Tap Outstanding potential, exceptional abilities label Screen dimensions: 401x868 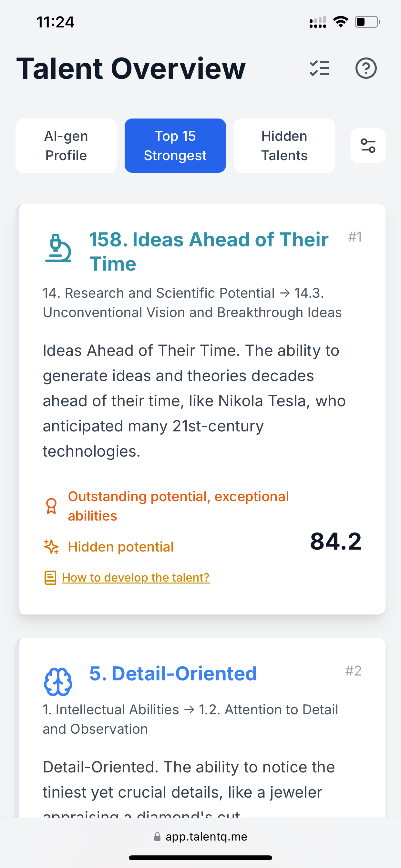click(x=178, y=506)
